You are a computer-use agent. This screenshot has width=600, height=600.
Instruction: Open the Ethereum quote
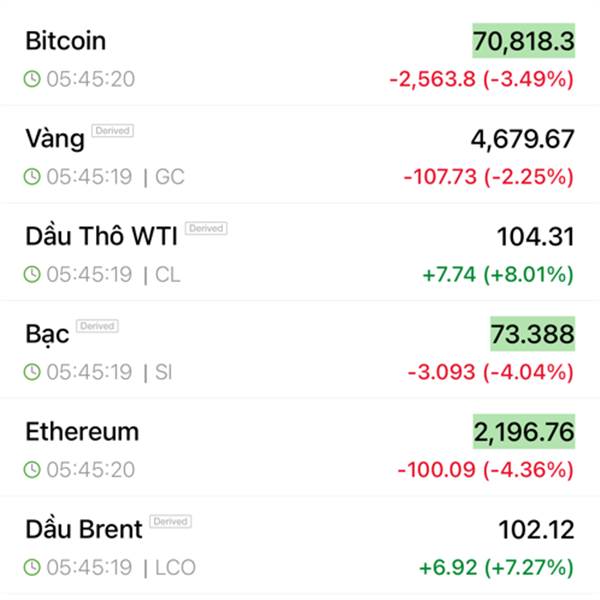[82, 432]
